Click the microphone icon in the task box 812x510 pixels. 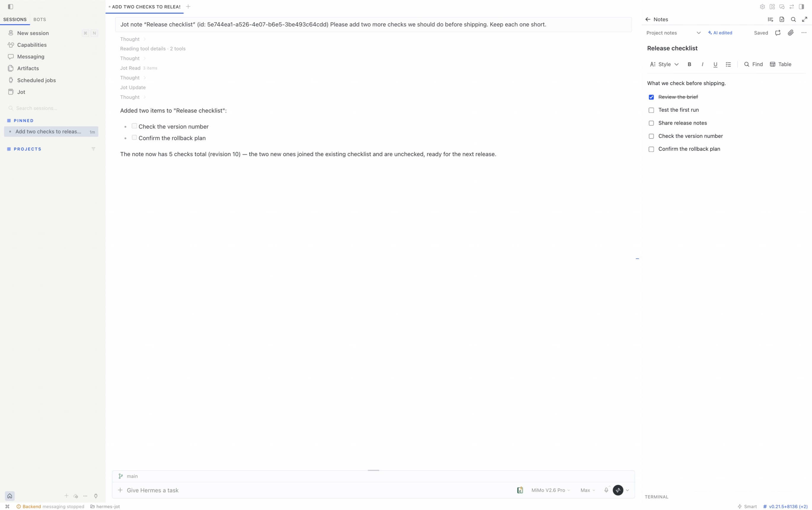[x=606, y=490]
